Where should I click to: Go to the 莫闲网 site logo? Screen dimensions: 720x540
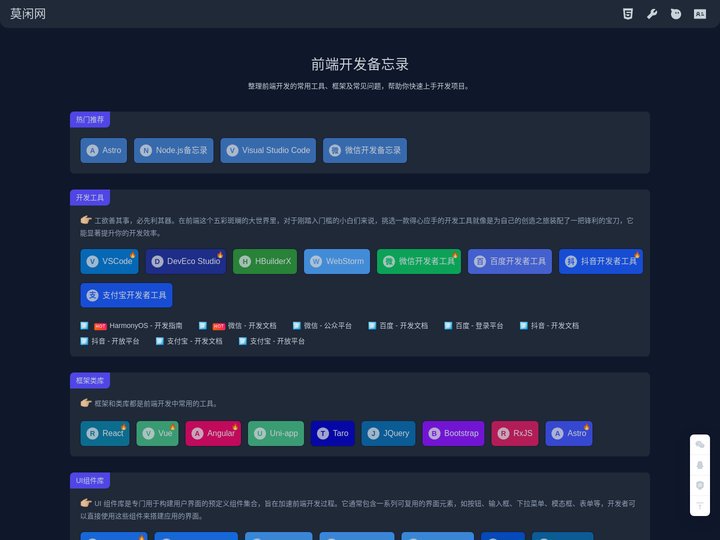28,14
